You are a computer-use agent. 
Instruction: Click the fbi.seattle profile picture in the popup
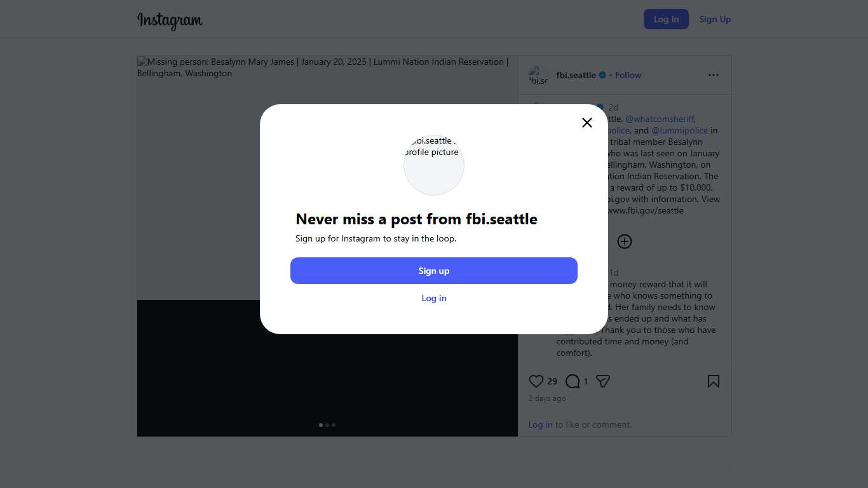tap(434, 165)
